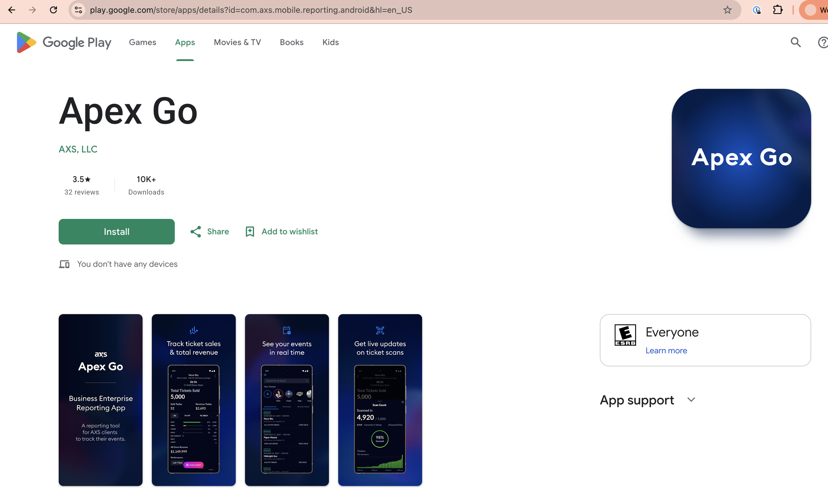Image resolution: width=828 pixels, height=504 pixels.
Task: Click the Everyone rating label
Action: click(x=672, y=332)
